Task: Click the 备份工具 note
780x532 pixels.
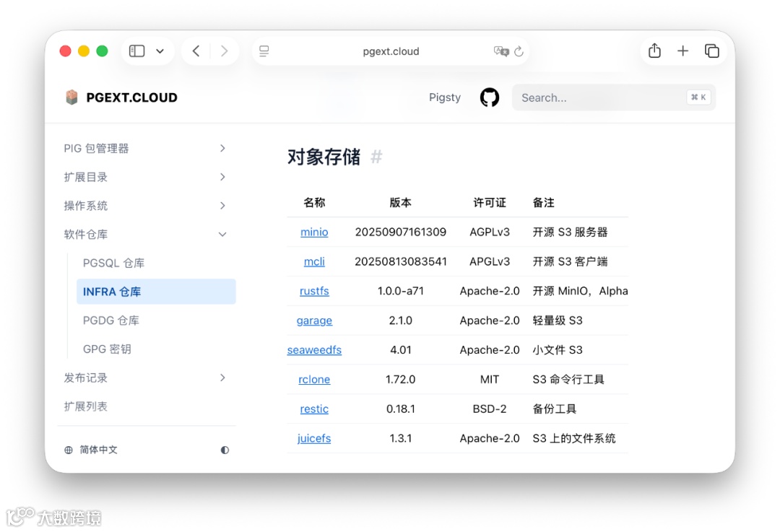Action: tap(554, 409)
